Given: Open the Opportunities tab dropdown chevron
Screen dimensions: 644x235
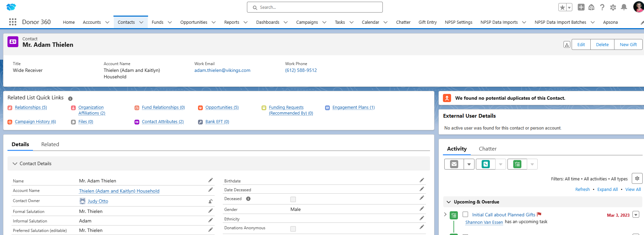Looking at the screenshot, I should 214,22.
